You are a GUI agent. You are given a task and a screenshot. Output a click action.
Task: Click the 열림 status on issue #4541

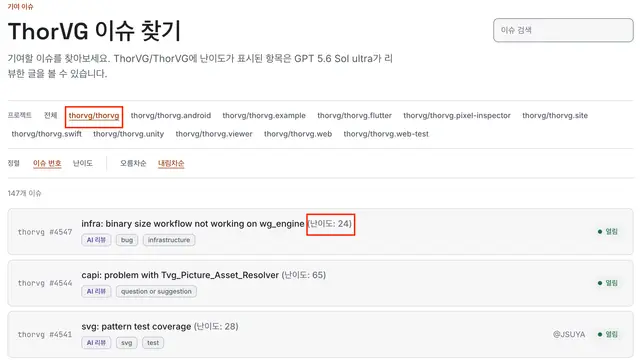(608, 334)
